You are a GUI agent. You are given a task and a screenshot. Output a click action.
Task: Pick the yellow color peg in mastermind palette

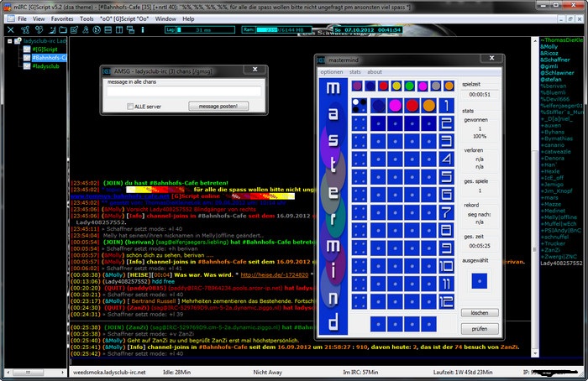point(396,86)
